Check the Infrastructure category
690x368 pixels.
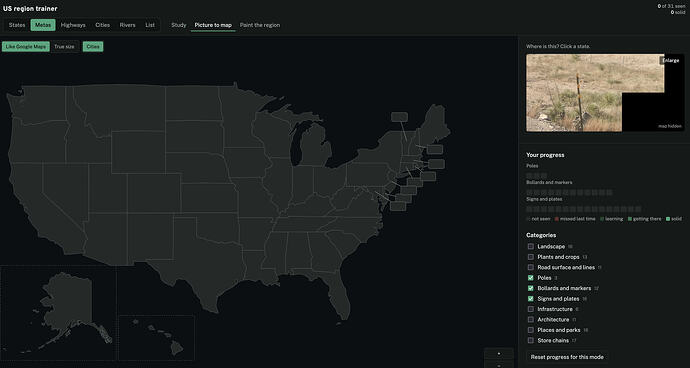click(531, 309)
